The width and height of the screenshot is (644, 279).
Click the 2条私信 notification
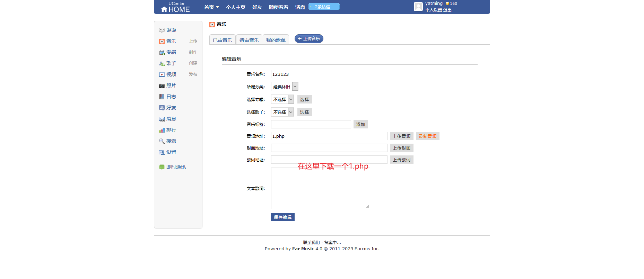click(324, 7)
